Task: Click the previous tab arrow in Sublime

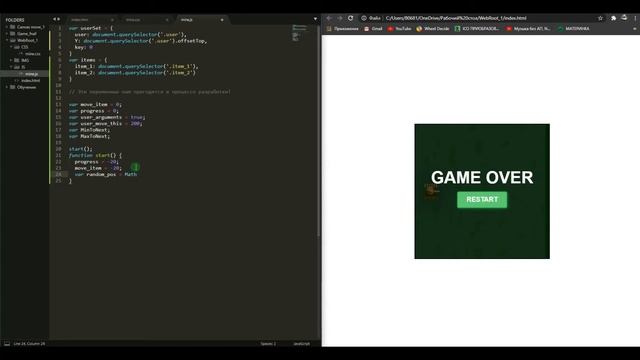Action: click(54, 19)
